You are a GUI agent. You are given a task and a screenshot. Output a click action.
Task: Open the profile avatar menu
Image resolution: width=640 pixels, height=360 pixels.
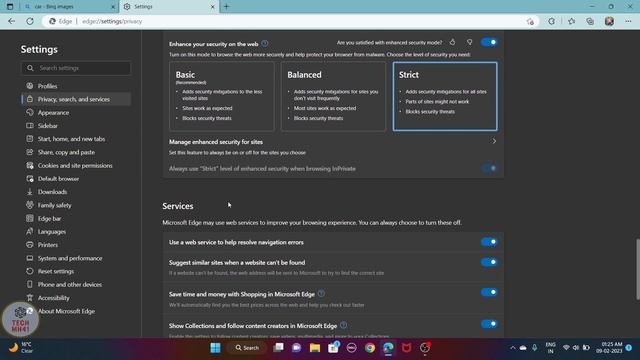(609, 21)
